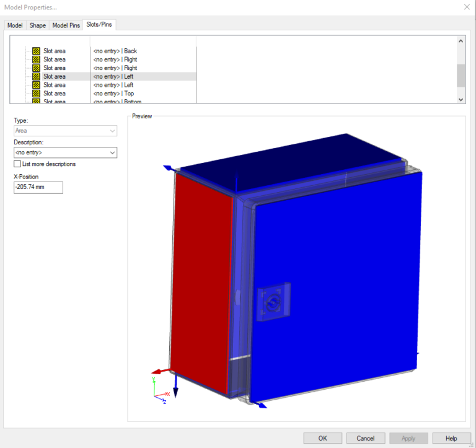Click the slot list scroll-down arrow

[x=461, y=99]
